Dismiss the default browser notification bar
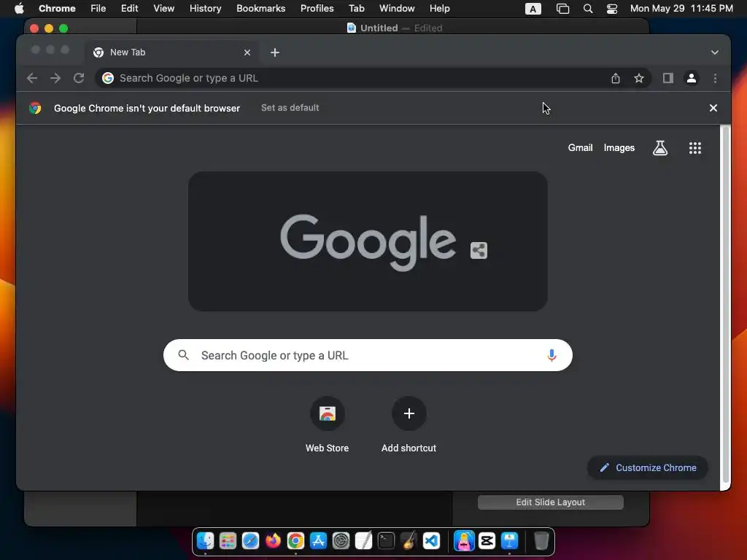This screenshot has width=747, height=560. [713, 108]
